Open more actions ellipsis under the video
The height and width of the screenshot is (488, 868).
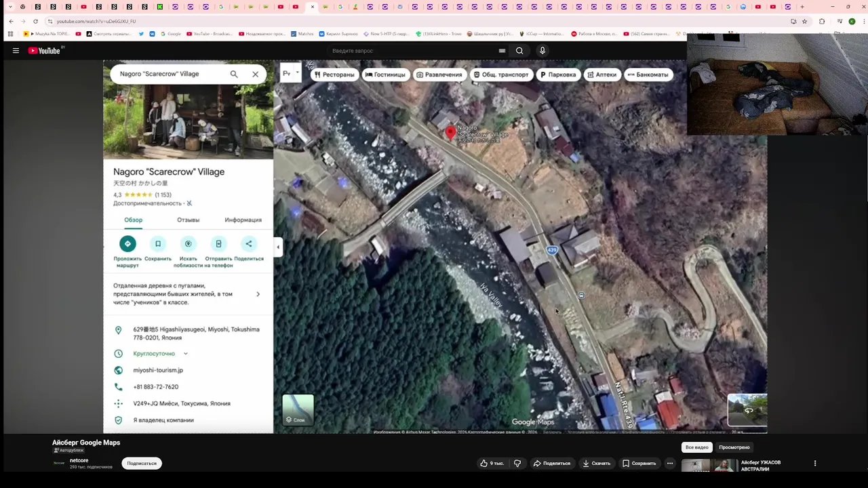[670, 464]
